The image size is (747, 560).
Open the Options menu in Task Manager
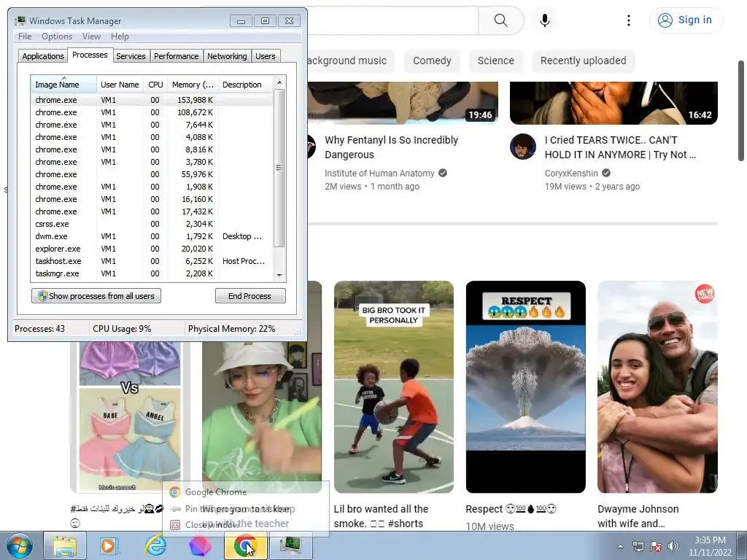click(x=57, y=36)
